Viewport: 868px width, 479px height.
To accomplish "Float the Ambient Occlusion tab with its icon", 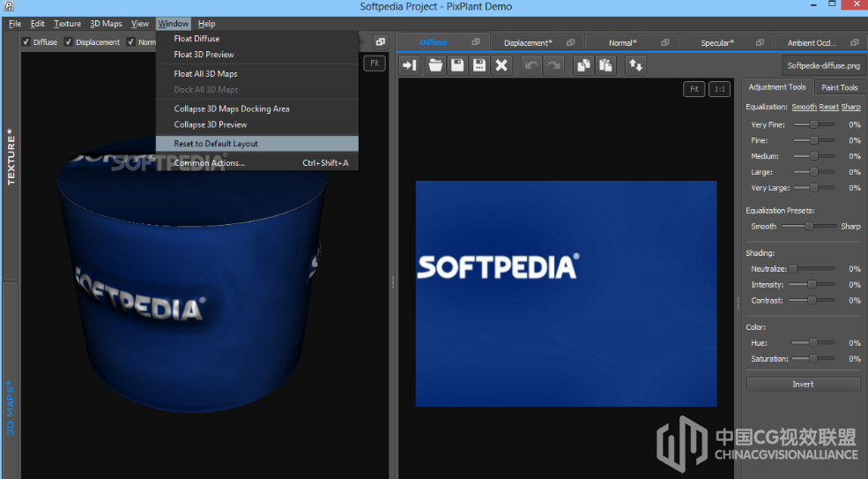I will click(x=855, y=42).
